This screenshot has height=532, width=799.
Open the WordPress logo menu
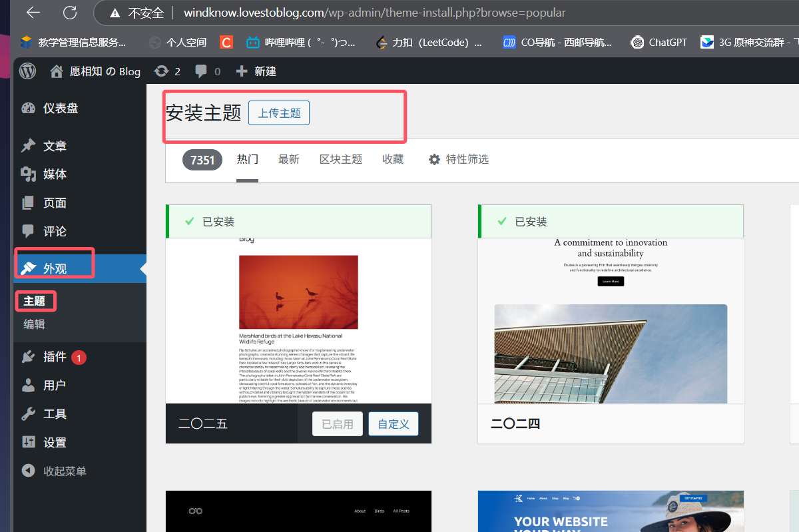[x=28, y=71]
